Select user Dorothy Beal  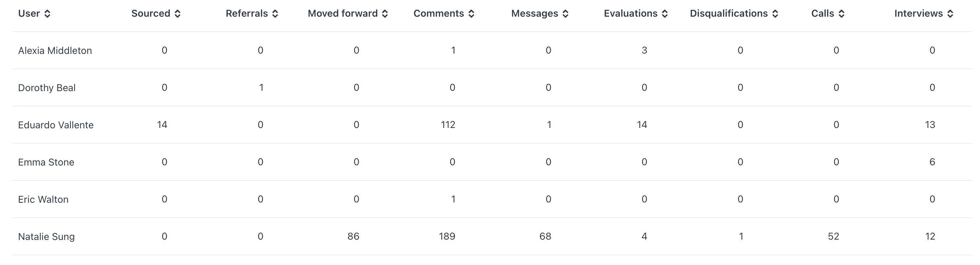47,88
